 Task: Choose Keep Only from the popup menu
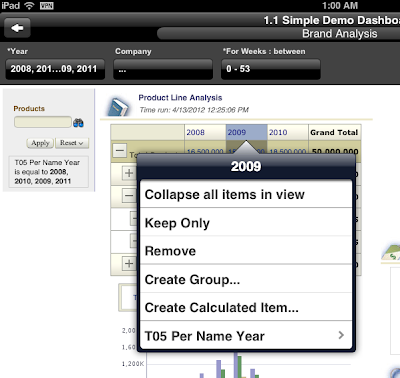pos(246,223)
